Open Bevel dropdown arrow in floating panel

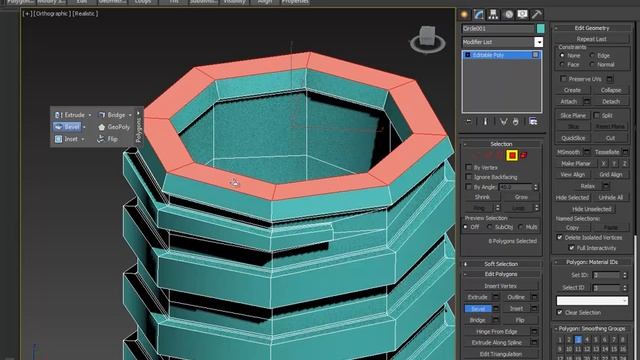84,127
